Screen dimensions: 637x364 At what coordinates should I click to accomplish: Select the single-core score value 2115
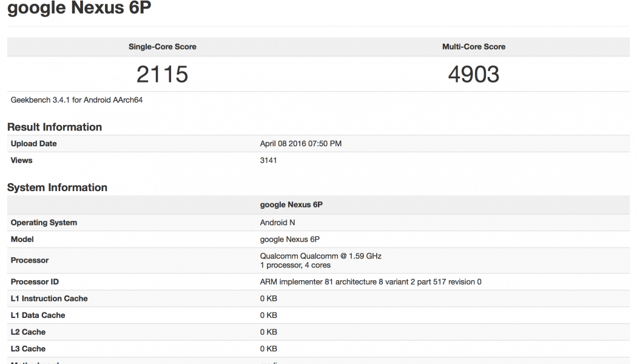[x=162, y=74]
